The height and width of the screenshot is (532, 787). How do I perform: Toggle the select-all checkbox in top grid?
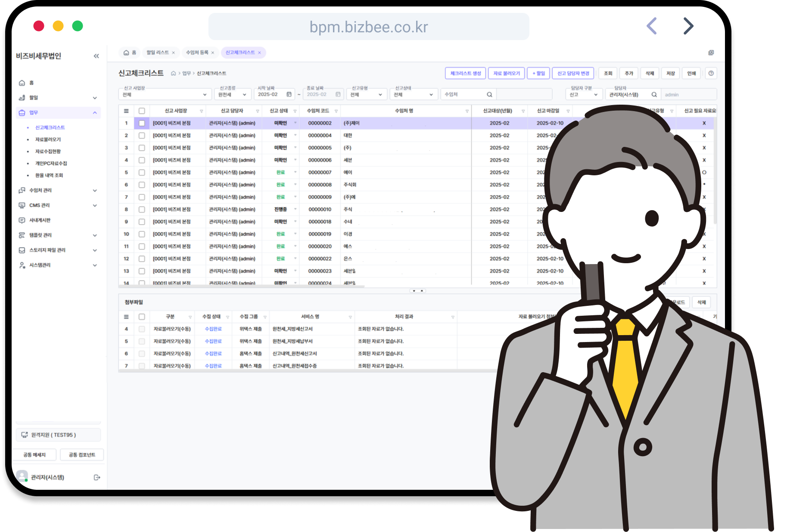click(142, 111)
